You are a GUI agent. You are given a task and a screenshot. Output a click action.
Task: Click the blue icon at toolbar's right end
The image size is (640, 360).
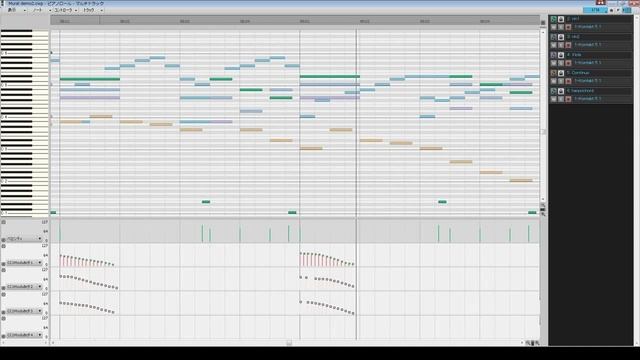point(628,10)
